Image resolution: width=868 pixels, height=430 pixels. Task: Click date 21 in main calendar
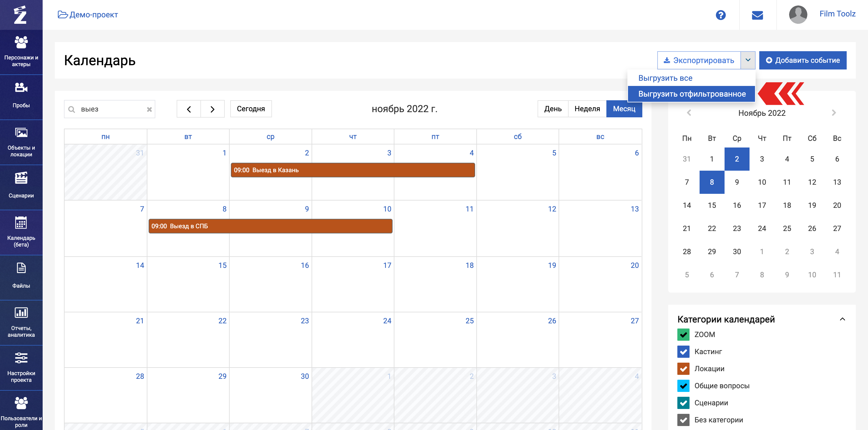(140, 321)
